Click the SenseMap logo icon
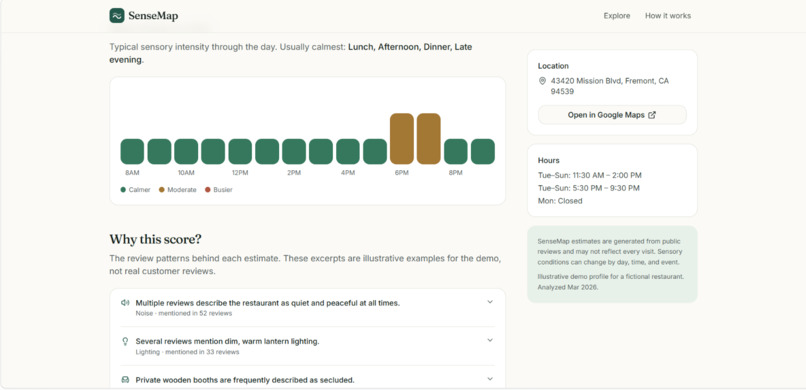The image size is (806, 390). 117,15
